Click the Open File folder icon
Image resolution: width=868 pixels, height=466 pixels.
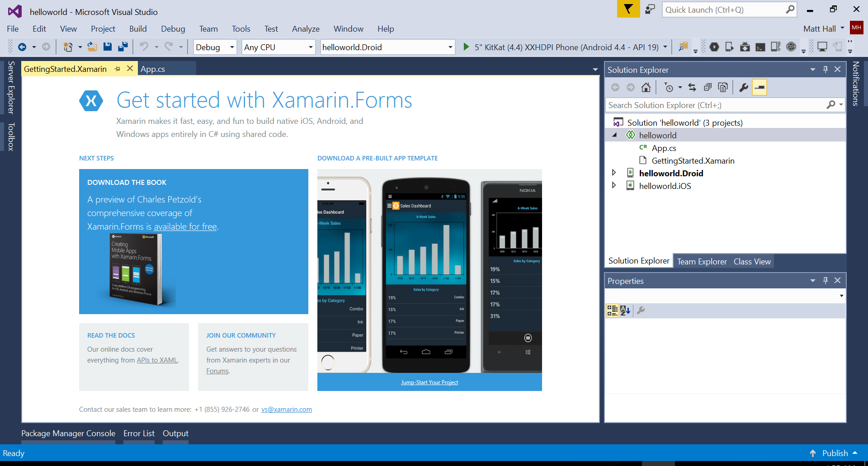[x=92, y=47]
